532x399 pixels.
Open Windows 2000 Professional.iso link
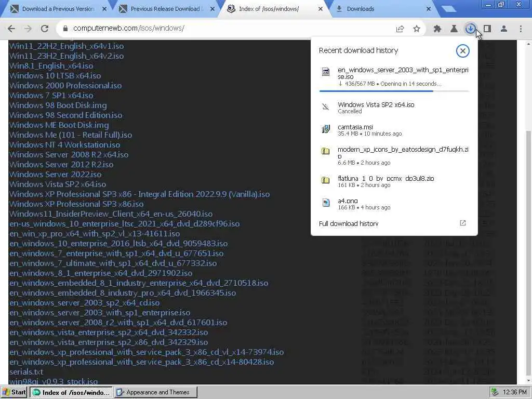65,86
